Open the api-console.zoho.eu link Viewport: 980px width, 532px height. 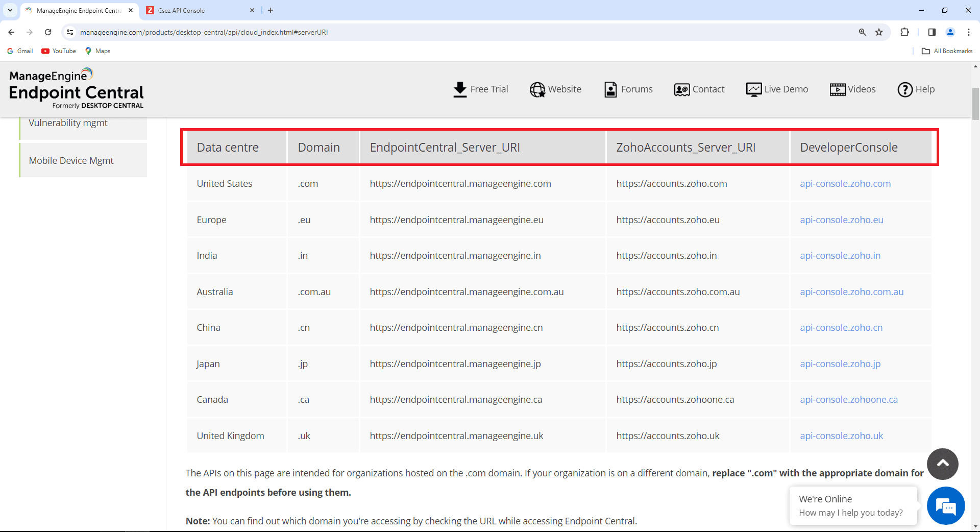click(x=842, y=220)
